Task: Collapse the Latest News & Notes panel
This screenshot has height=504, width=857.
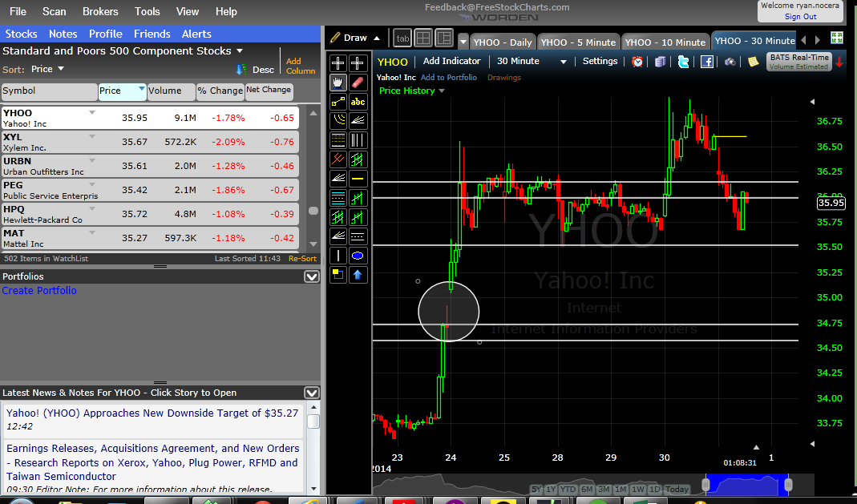Action: coord(312,393)
